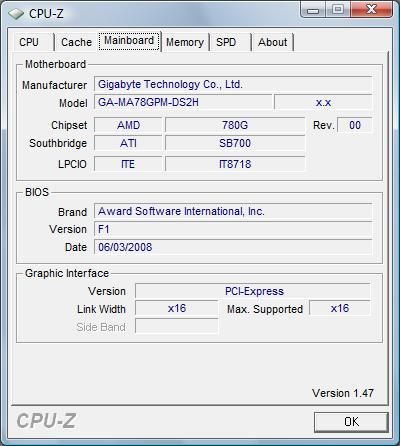Click the Chipset 780G field

(x=235, y=125)
